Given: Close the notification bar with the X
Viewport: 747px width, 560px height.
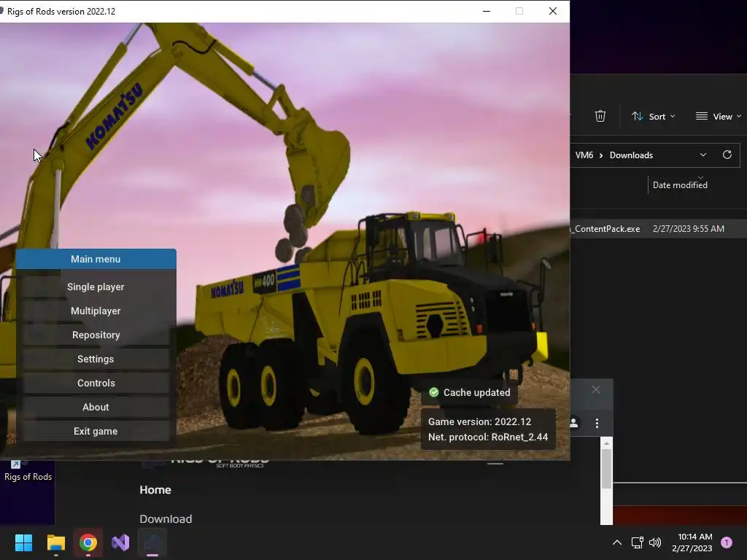Looking at the screenshot, I should point(596,389).
